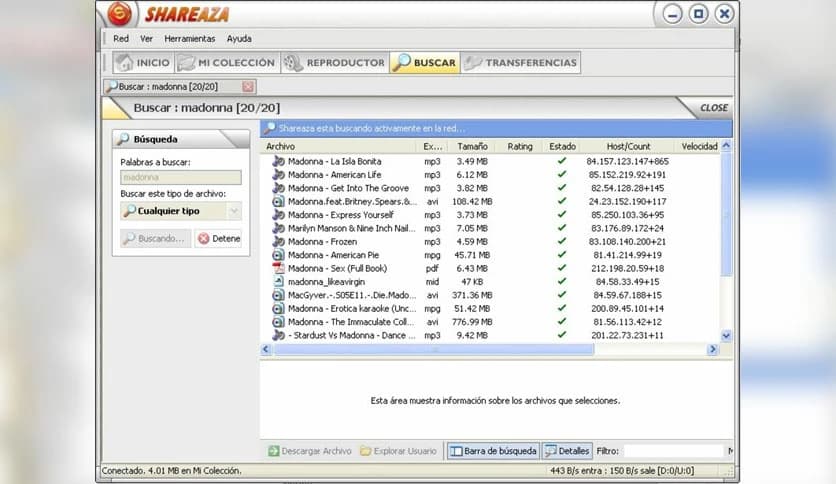This screenshot has width=836, height=484.
Task: Sort results by Estado column
Action: pos(562,146)
